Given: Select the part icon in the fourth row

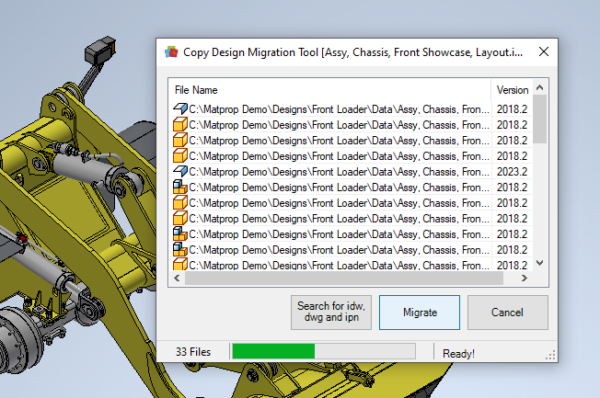Looking at the screenshot, I should click(x=180, y=156).
